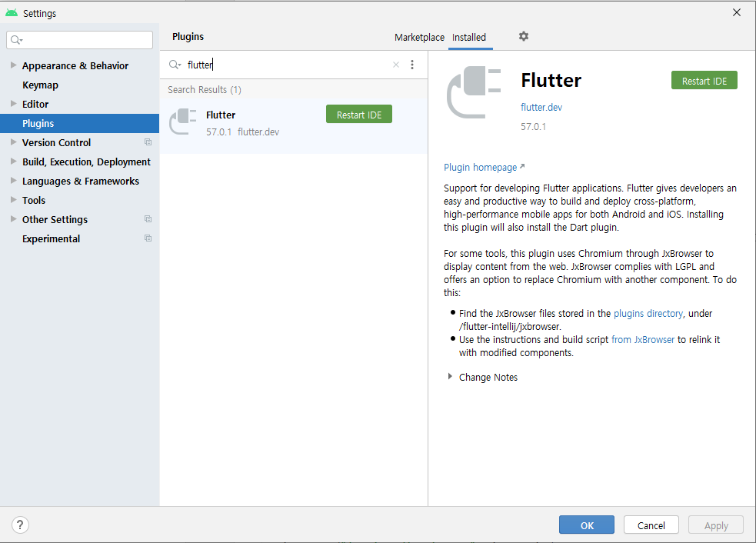Click Restart IDE in search results row
The width and height of the screenshot is (756, 543).
tap(359, 115)
